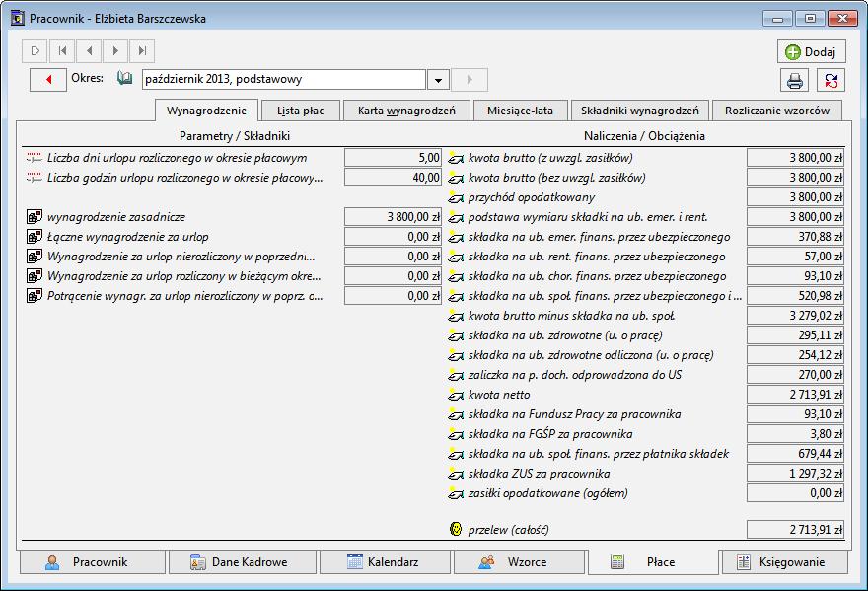
Task: Go to first employee record
Action: click(62, 51)
